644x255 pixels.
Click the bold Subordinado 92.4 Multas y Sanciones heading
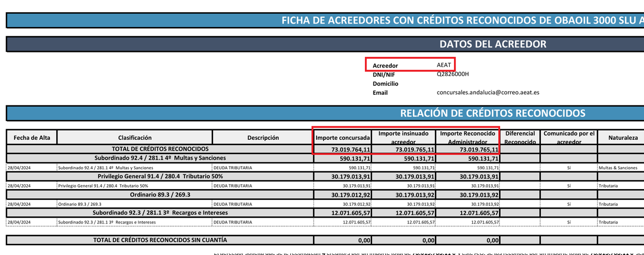[160, 158]
